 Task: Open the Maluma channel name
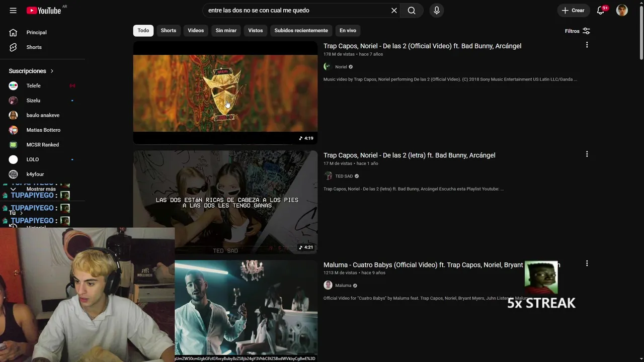tap(343, 285)
